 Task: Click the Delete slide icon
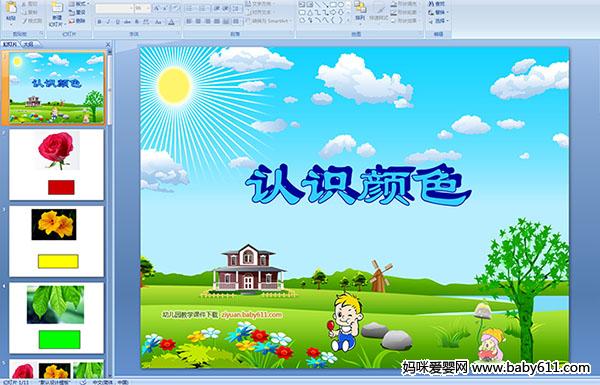coord(77,21)
